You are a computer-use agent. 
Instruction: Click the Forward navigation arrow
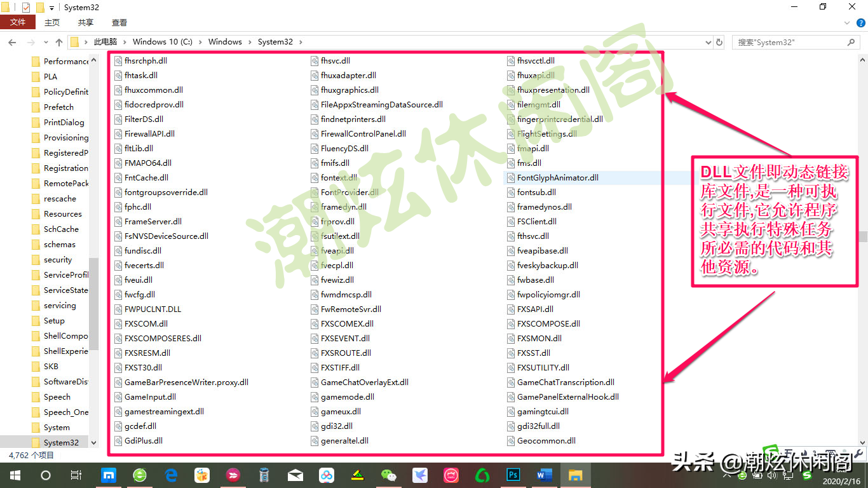pos(31,42)
